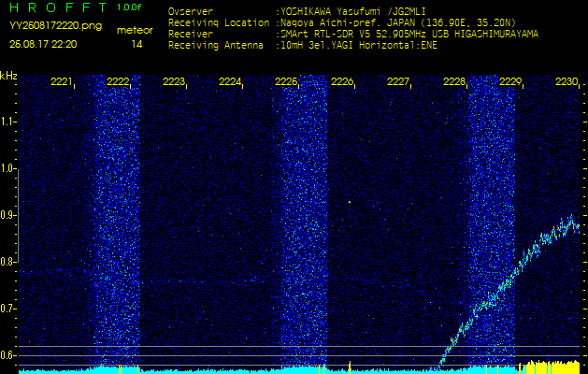Click time marker 2223
588x374 pixels.
click(174, 81)
